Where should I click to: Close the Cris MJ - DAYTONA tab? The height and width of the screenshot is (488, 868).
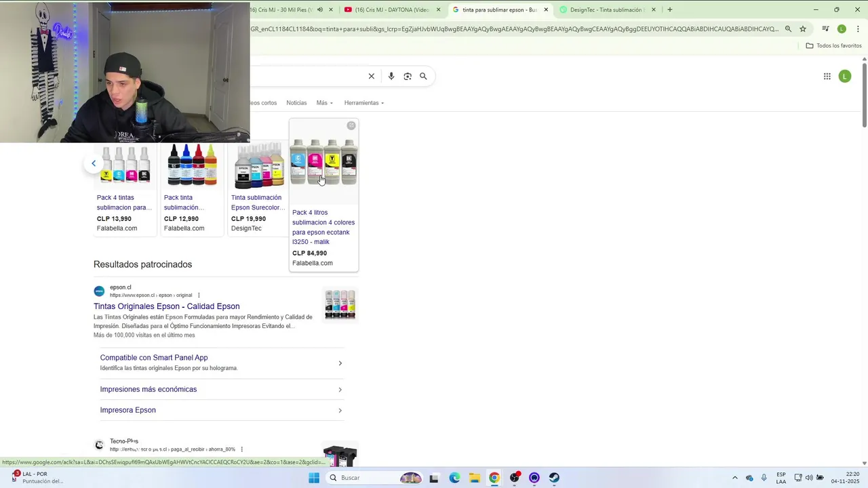pyautogui.click(x=438, y=9)
